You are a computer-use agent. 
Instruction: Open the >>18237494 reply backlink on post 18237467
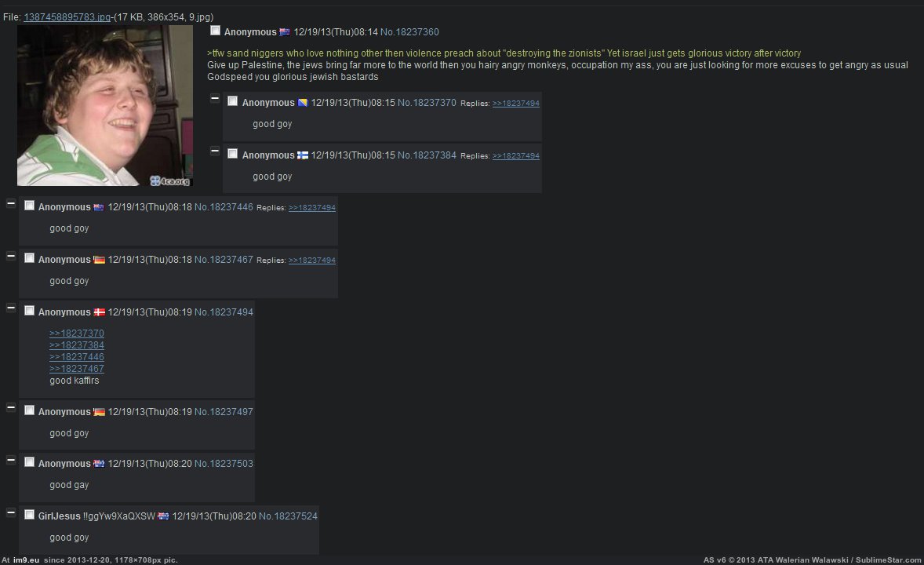click(311, 260)
